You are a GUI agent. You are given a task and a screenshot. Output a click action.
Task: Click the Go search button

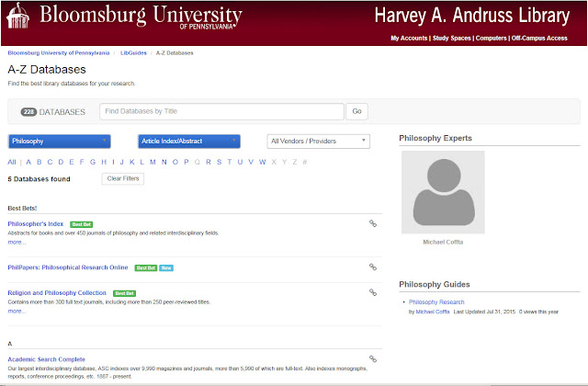pos(356,111)
